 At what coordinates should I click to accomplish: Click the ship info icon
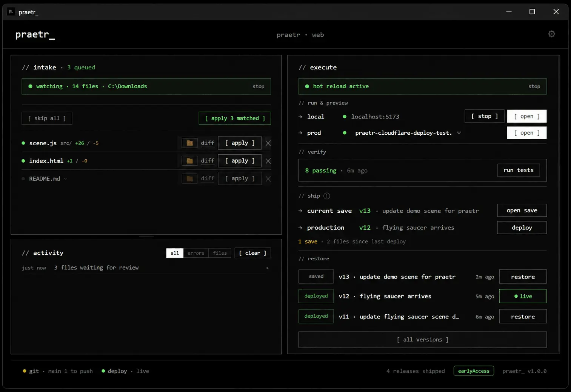[327, 196]
